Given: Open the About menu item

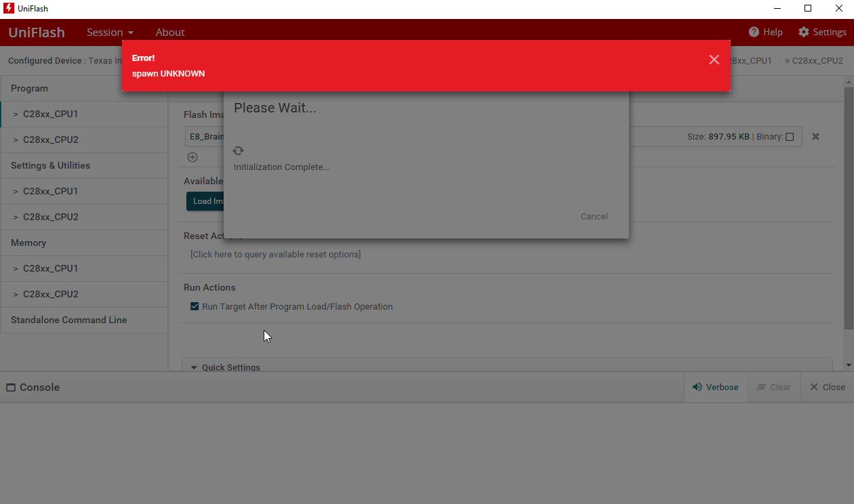Looking at the screenshot, I should tap(170, 32).
